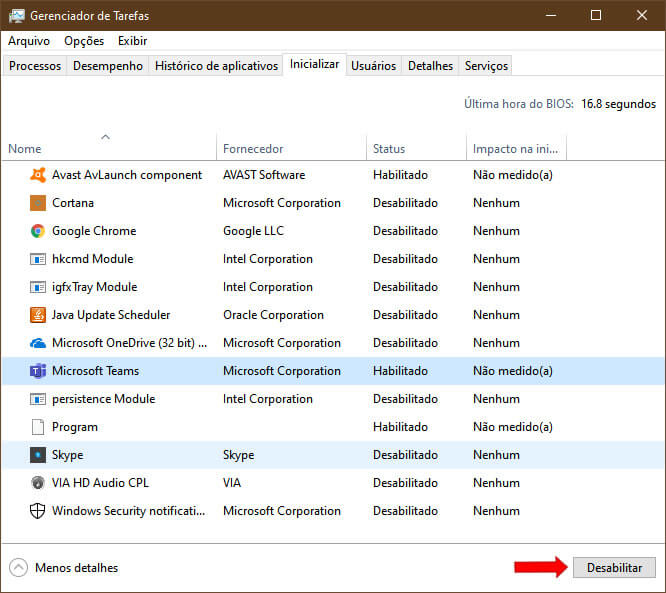Click the Menos detalhes label
666x593 pixels.
coord(76,568)
